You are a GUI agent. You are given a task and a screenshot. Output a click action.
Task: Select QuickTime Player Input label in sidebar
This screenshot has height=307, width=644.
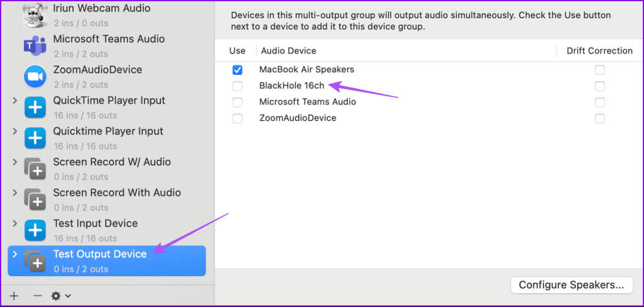[109, 101]
